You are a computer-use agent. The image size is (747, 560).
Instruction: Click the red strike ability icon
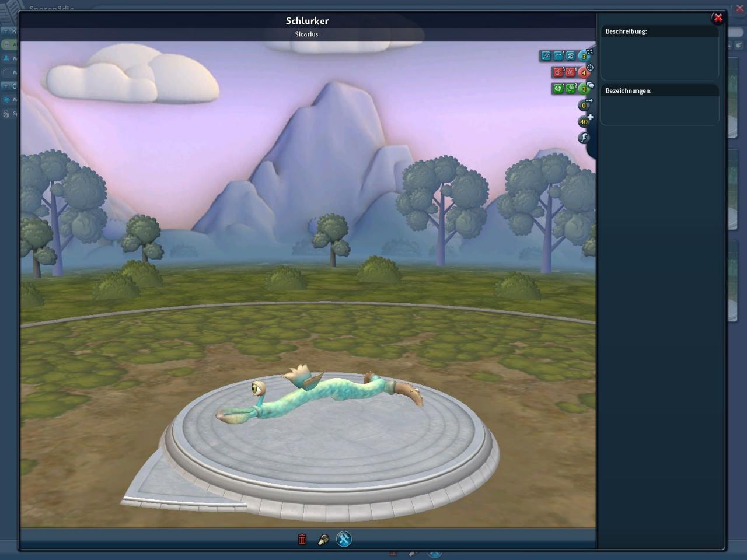tap(571, 72)
